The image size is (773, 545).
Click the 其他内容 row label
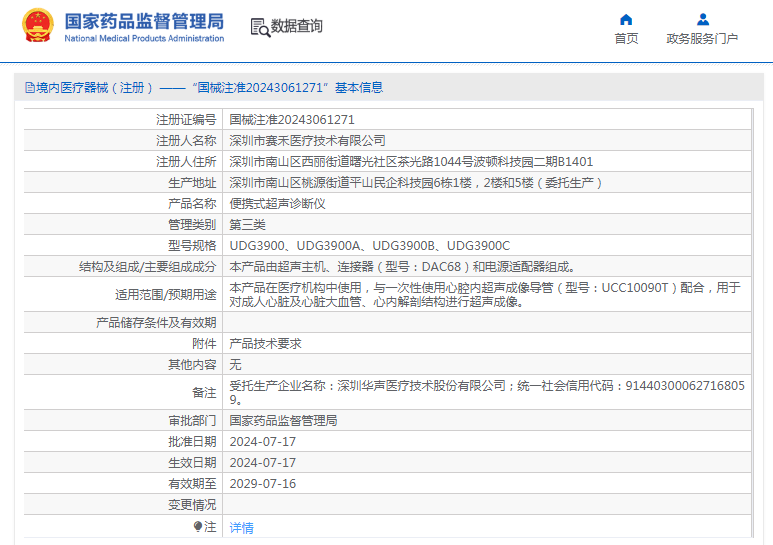[192, 365]
